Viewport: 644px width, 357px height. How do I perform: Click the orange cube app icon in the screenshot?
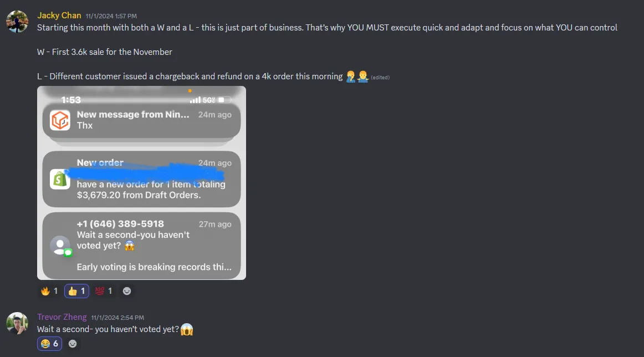tap(60, 120)
